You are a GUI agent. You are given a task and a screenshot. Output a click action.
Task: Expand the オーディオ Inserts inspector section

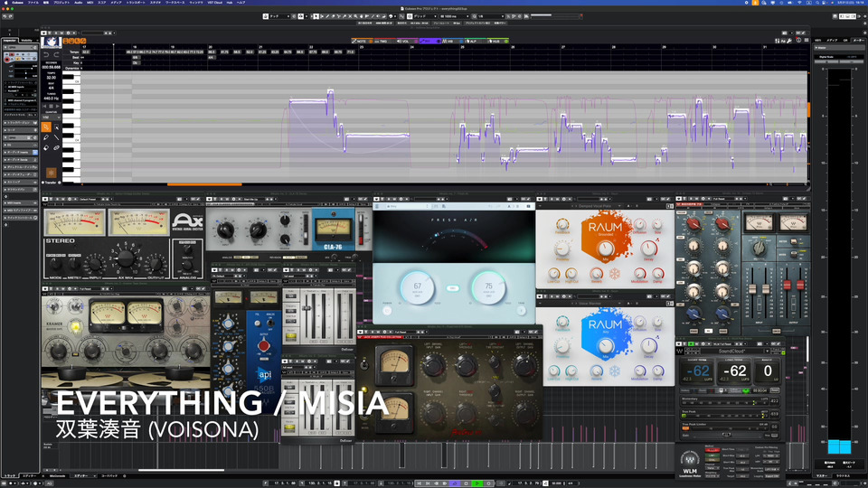click(x=20, y=152)
